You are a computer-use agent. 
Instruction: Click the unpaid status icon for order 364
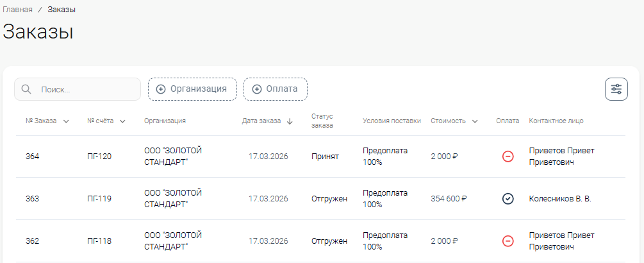[508, 157]
